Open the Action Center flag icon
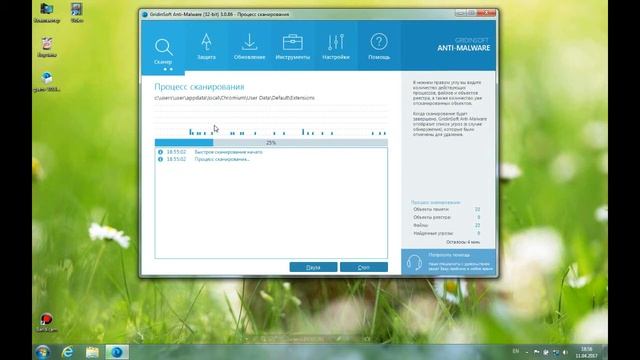Screen dimensions: 640x360 coord(536,352)
